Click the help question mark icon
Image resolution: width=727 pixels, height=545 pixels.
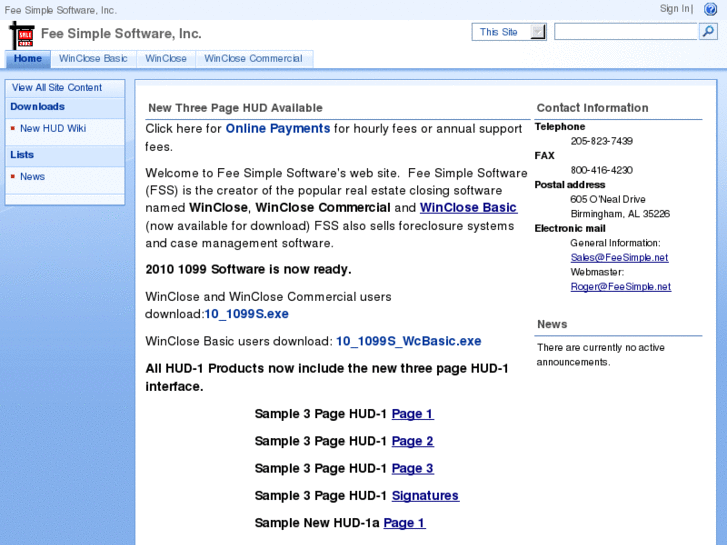[710, 9]
